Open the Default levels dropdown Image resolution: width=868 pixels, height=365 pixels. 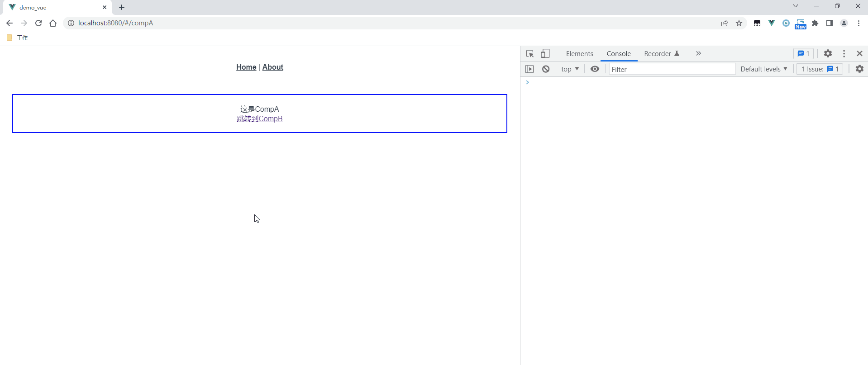[764, 69]
